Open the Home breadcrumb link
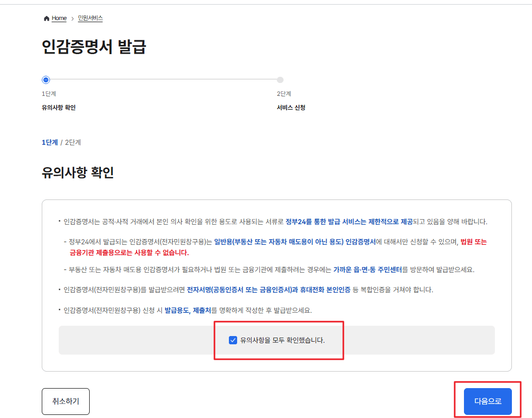Viewport: 532px width, 418px height. click(58, 18)
